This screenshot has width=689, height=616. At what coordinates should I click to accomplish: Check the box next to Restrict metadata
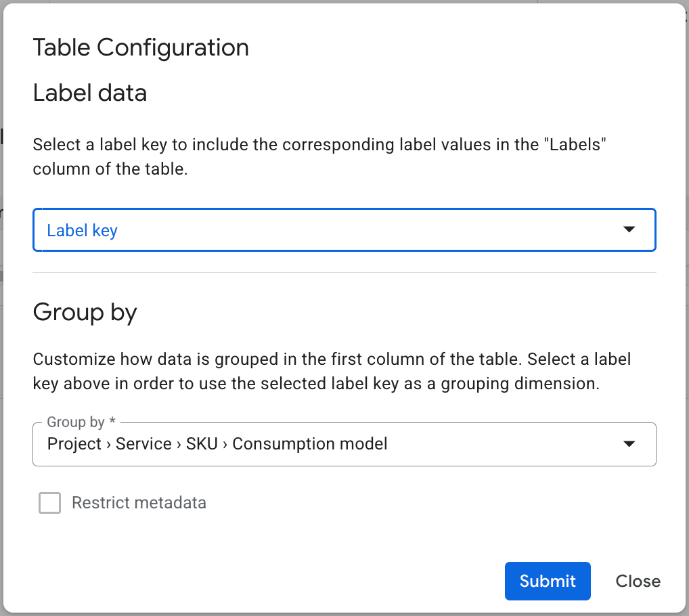click(x=49, y=503)
